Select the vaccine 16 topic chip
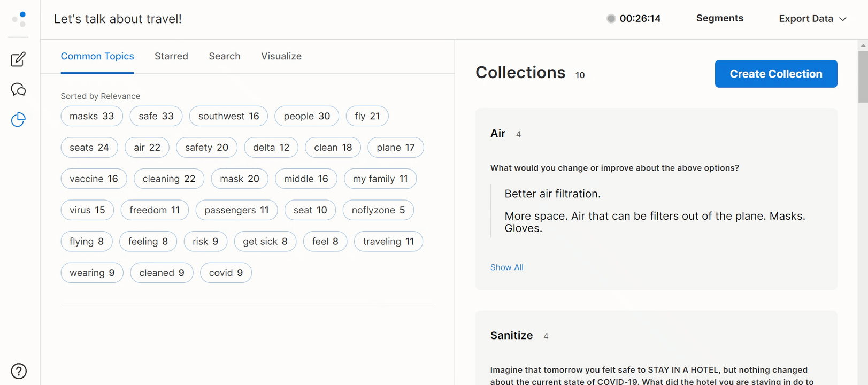Screen dimensions: 868x385 click(94, 179)
